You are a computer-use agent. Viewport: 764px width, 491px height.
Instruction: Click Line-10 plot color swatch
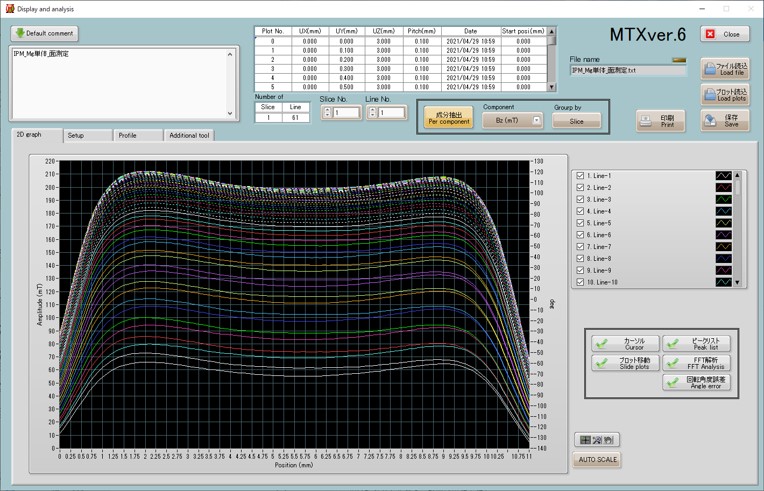coord(724,282)
